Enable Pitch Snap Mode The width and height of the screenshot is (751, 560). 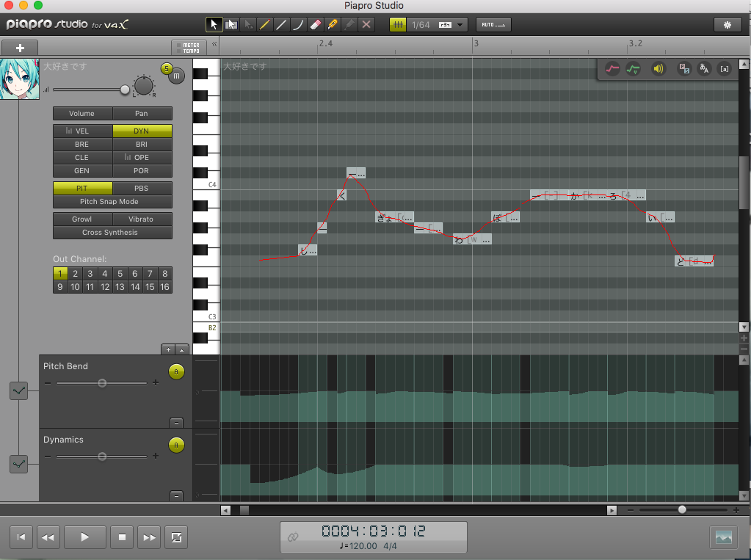pyautogui.click(x=112, y=202)
